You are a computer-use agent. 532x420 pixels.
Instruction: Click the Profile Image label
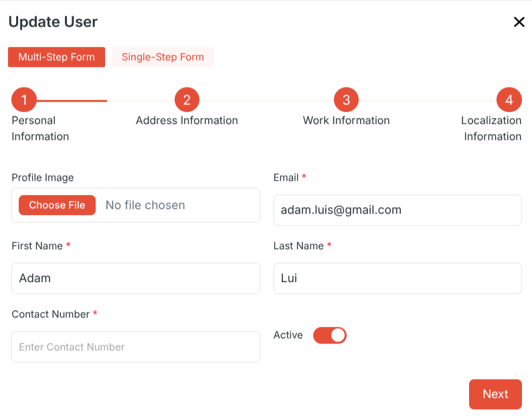43,178
